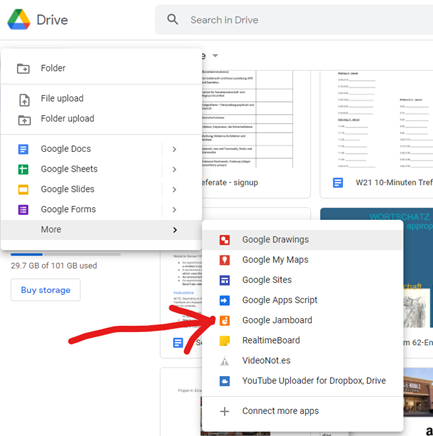
Task: Expand the Google Docs submenu arrow
Action: click(174, 149)
